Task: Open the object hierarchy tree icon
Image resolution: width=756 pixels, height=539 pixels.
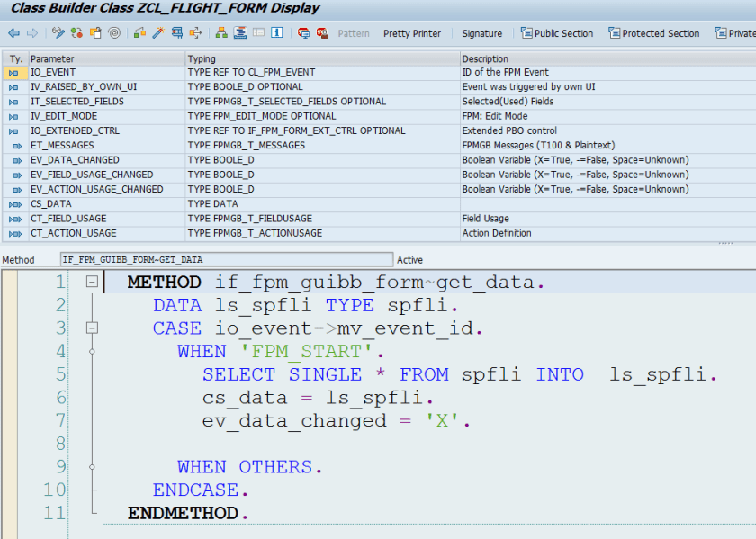Action: 221,33
